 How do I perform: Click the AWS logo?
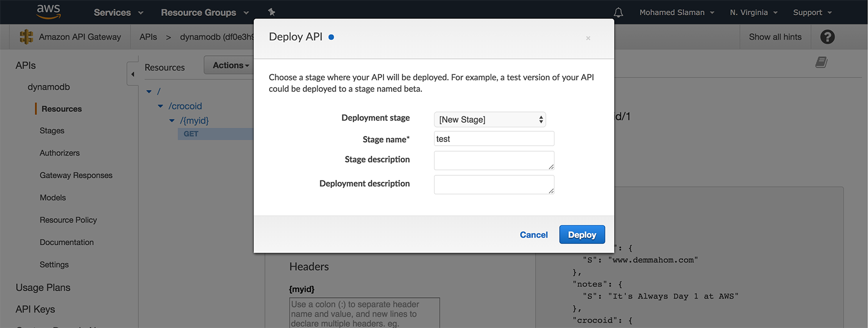[x=49, y=11]
